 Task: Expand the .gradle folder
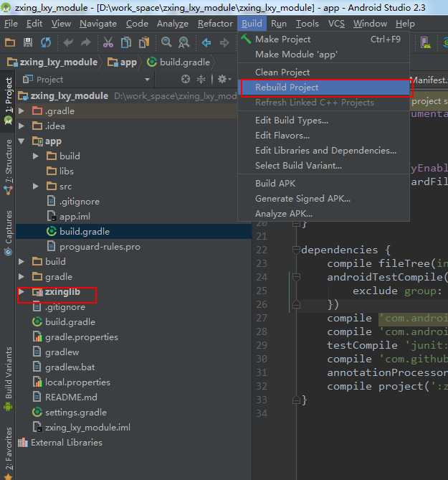tap(22, 110)
